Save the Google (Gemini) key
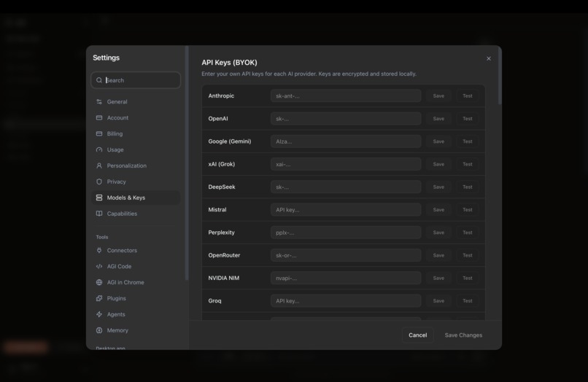Viewport: 588px width, 382px height. click(438, 141)
